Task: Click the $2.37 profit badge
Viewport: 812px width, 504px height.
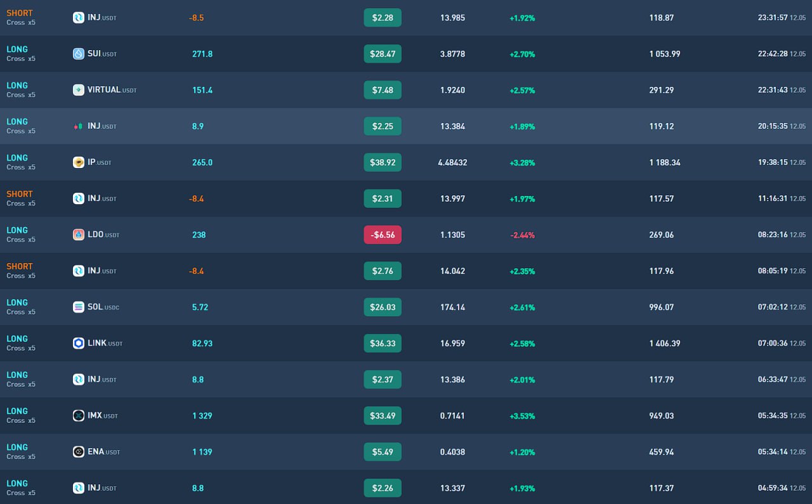Action: click(x=383, y=379)
